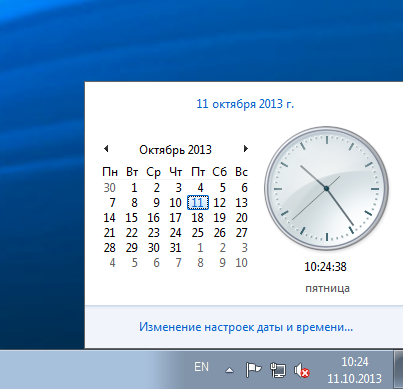Select October 16 in the calendar
The image size is (403, 389).
point(154,218)
